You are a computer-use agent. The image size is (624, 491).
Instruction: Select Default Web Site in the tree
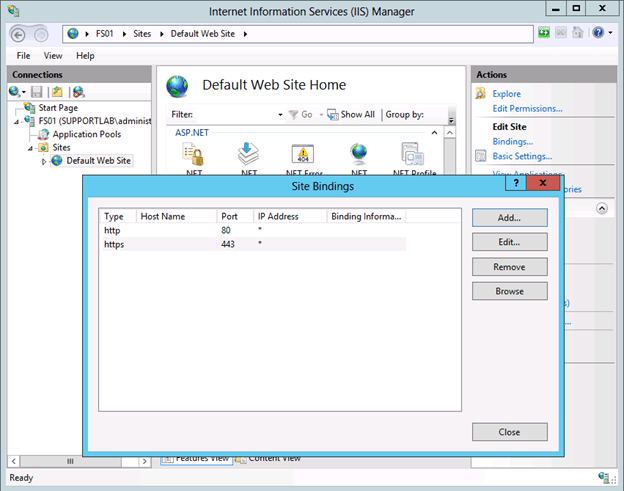click(98, 161)
